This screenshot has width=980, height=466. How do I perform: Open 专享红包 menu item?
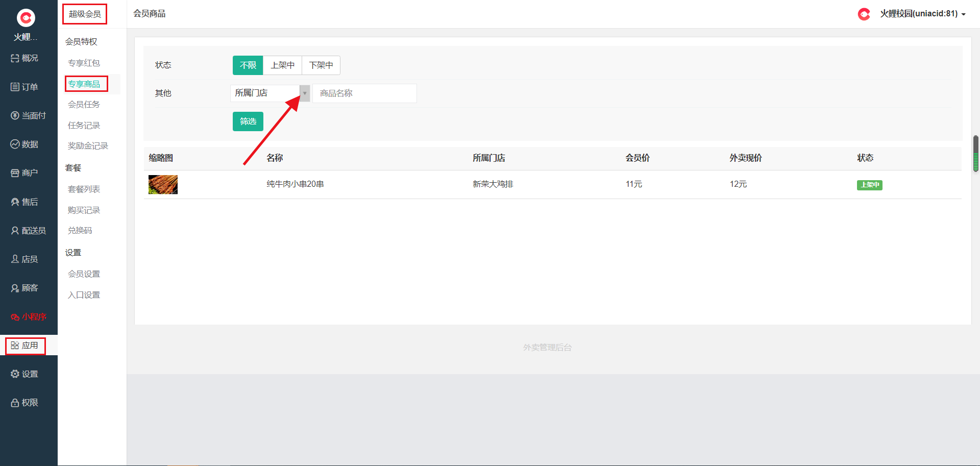pyautogui.click(x=84, y=63)
